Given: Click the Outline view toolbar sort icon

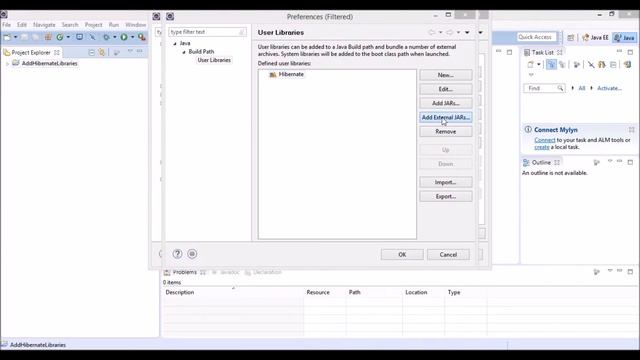Looking at the screenshot, I should tap(596, 162).
